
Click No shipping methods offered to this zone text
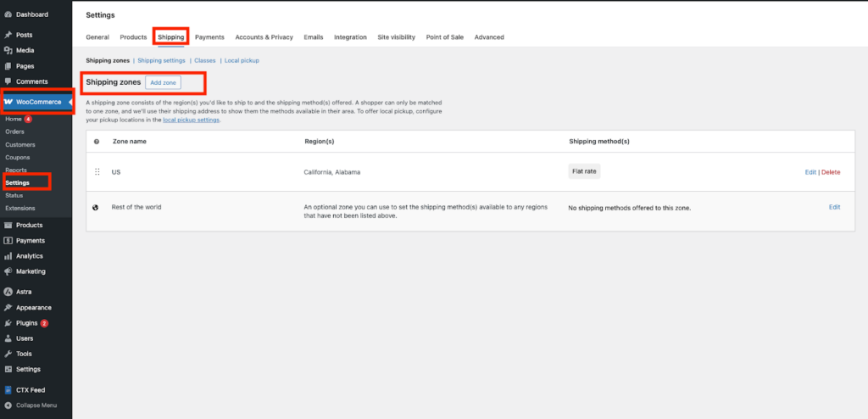click(x=630, y=209)
